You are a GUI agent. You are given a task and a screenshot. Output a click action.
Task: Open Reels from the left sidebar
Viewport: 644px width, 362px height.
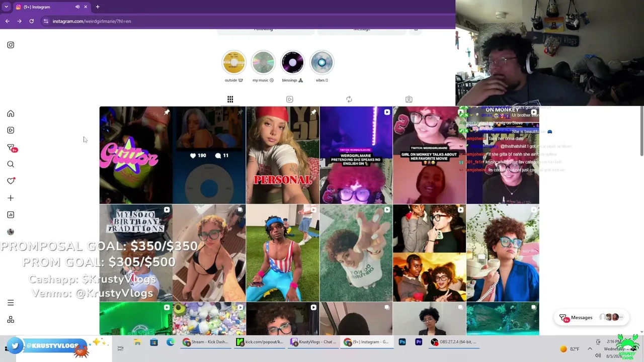[x=11, y=130]
